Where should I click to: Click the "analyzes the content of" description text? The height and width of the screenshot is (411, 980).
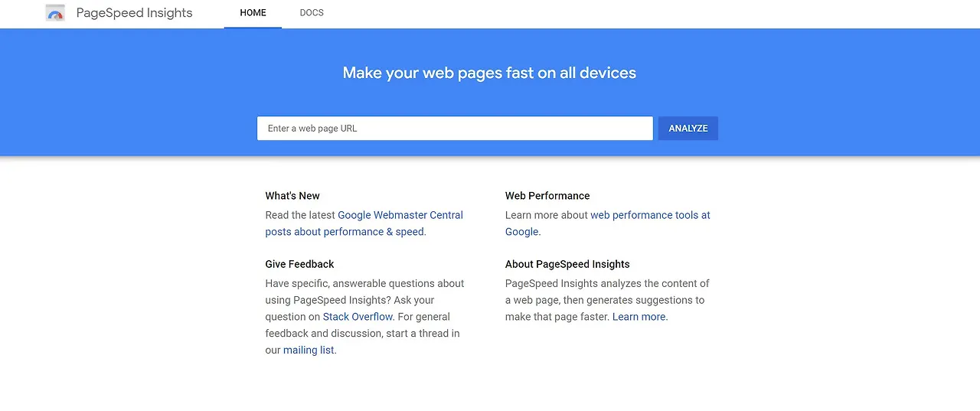point(643,283)
